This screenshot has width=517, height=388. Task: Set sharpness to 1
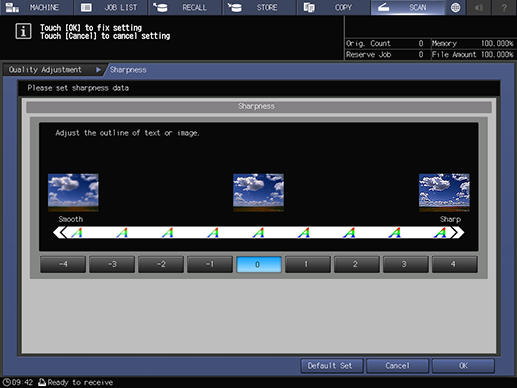click(308, 264)
